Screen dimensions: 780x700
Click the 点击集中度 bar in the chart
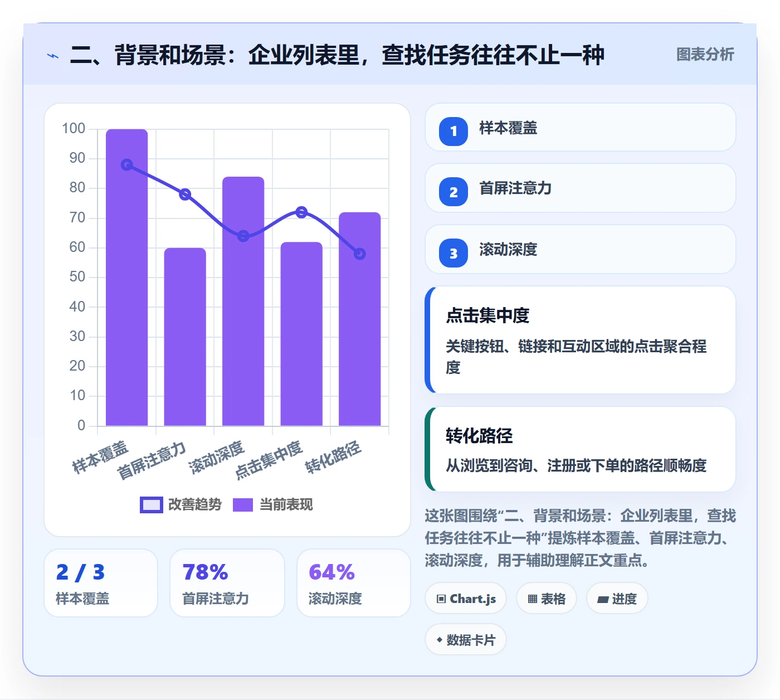click(x=301, y=334)
